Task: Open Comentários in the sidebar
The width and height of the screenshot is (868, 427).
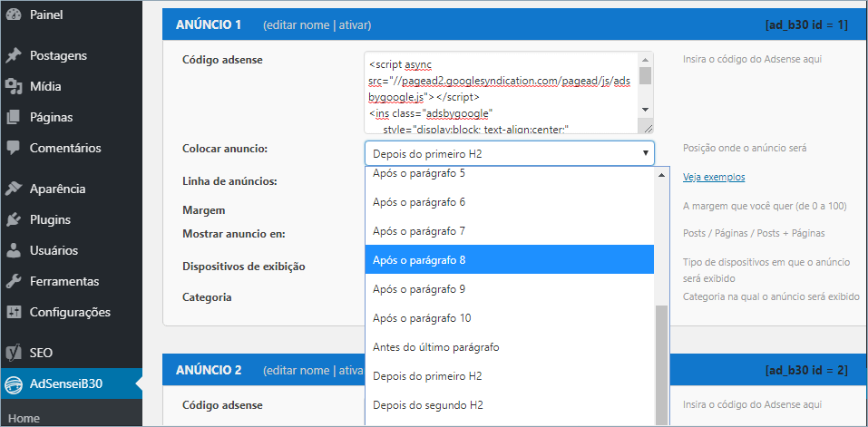Action: 65,149
